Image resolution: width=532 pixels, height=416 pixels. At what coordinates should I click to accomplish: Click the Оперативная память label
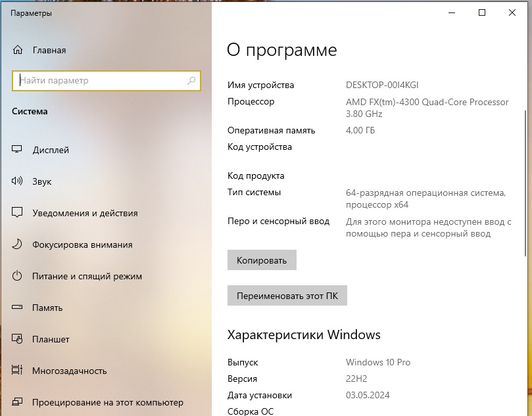[271, 131]
